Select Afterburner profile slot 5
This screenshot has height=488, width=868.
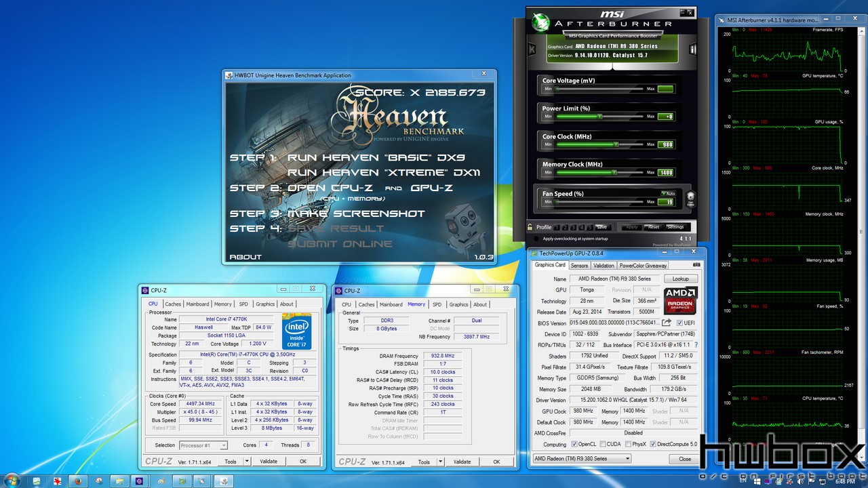tap(589, 227)
